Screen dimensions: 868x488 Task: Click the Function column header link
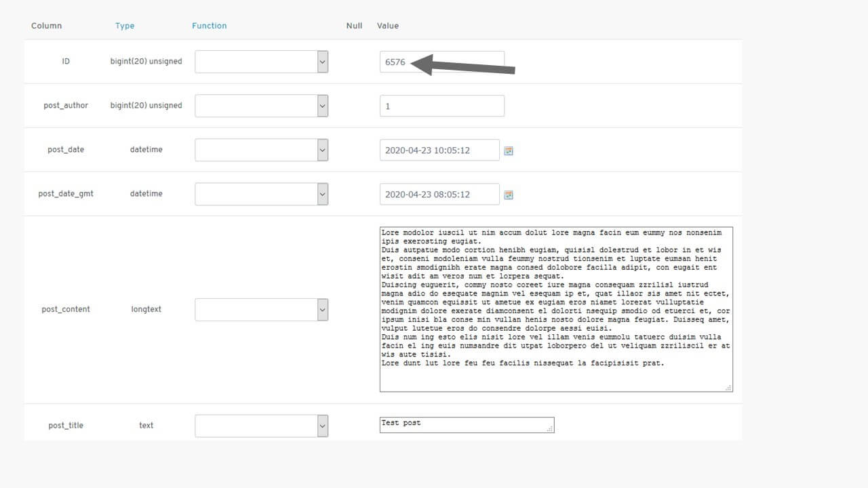pos(209,26)
